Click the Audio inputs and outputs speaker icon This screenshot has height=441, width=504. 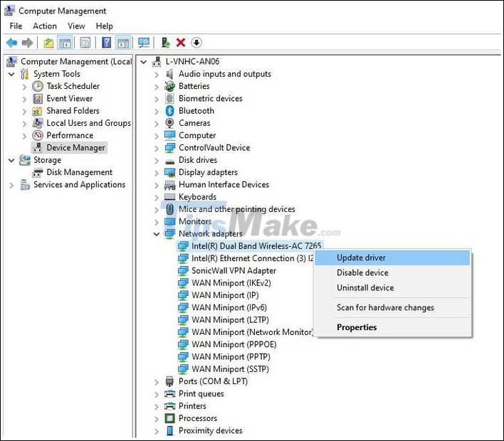tap(169, 74)
